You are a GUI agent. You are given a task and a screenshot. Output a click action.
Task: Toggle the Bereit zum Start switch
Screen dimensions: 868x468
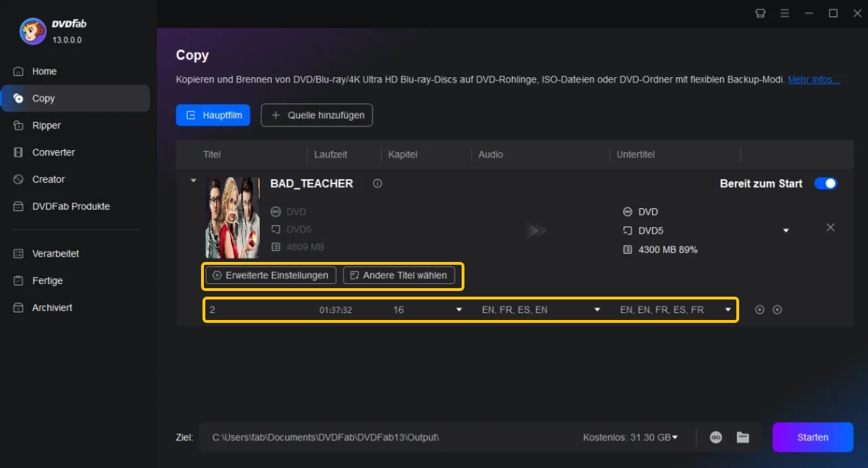(x=826, y=183)
